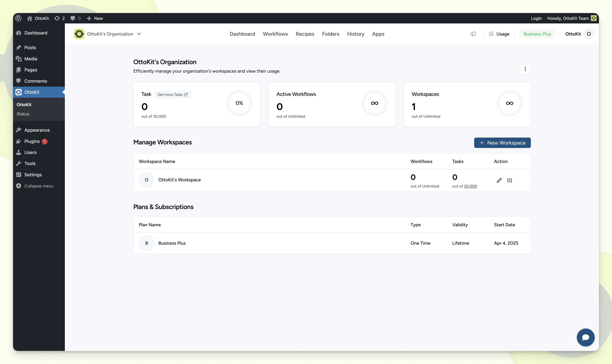Open the Usage page
Screen dimensions: 612x364
[x=499, y=34]
